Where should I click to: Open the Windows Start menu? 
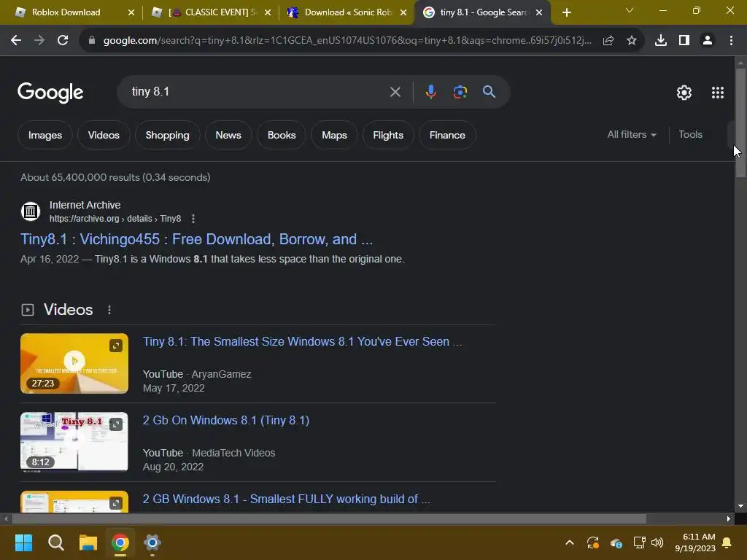[x=23, y=542]
